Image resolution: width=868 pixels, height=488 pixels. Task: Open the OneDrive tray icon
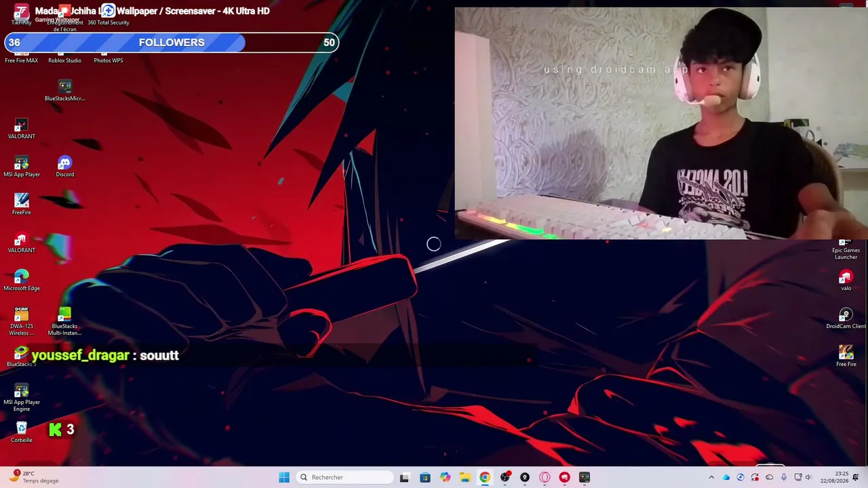coord(726,477)
